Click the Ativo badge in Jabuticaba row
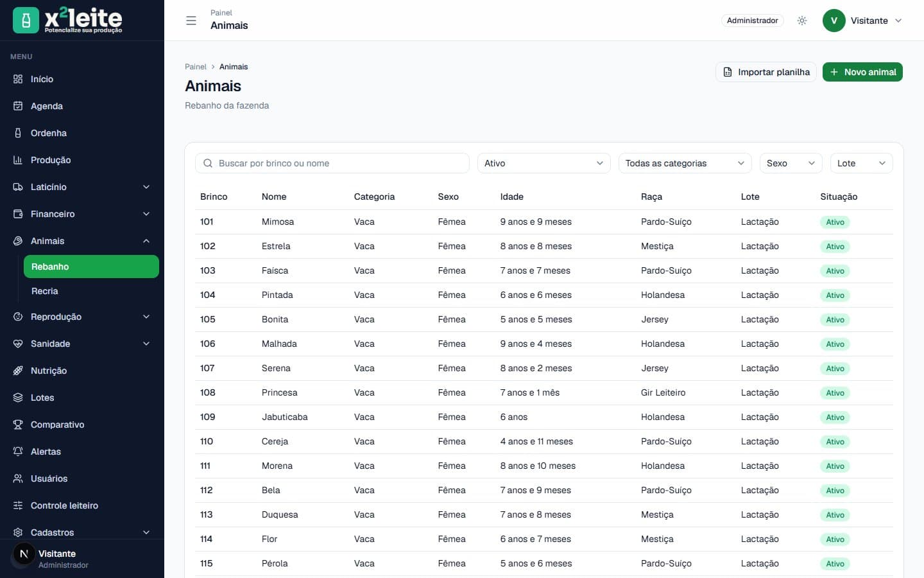Screen dimensions: 924x578 [x=835, y=417]
